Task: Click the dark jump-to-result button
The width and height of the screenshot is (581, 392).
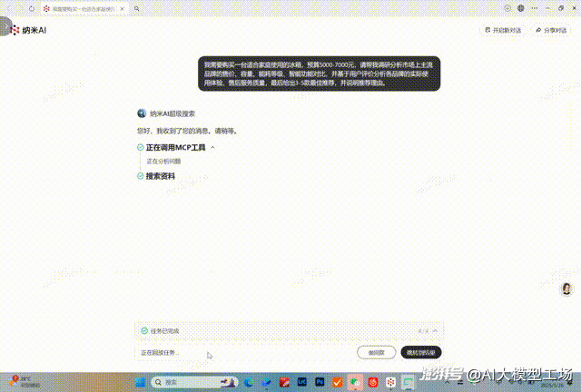Action: click(421, 352)
